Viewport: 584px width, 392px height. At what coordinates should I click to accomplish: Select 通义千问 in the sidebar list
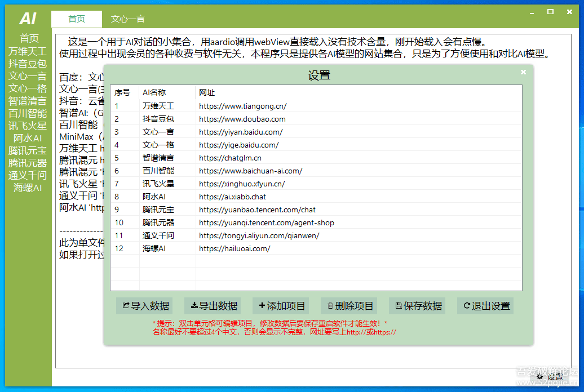pos(27,175)
